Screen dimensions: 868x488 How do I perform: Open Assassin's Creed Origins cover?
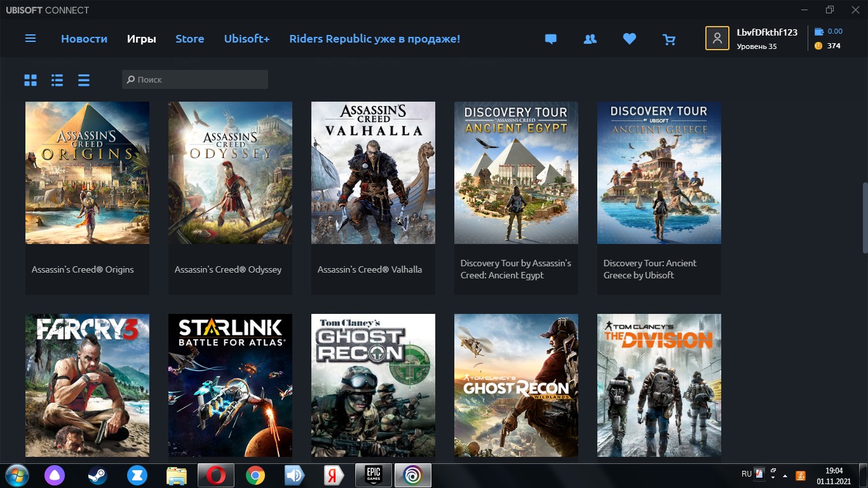click(87, 173)
